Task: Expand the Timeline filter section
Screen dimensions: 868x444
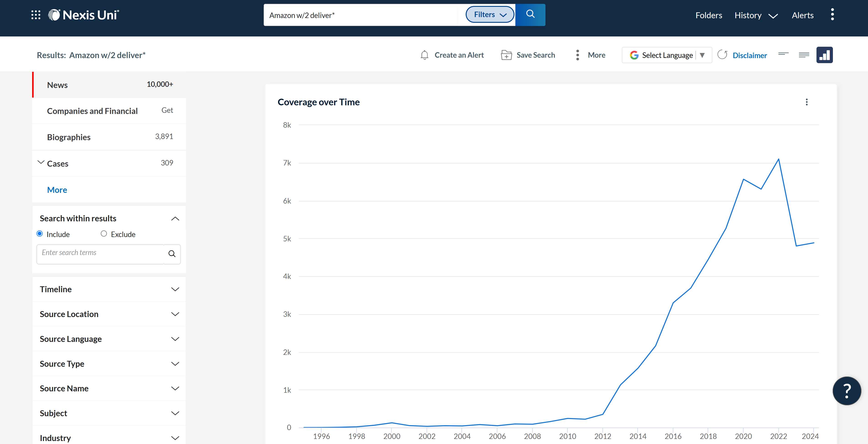Action: [175, 289]
